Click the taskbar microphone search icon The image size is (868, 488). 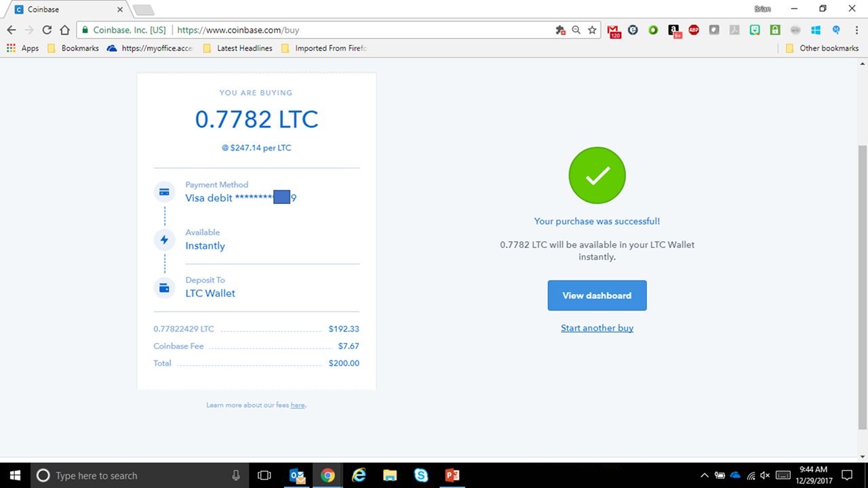(x=235, y=475)
